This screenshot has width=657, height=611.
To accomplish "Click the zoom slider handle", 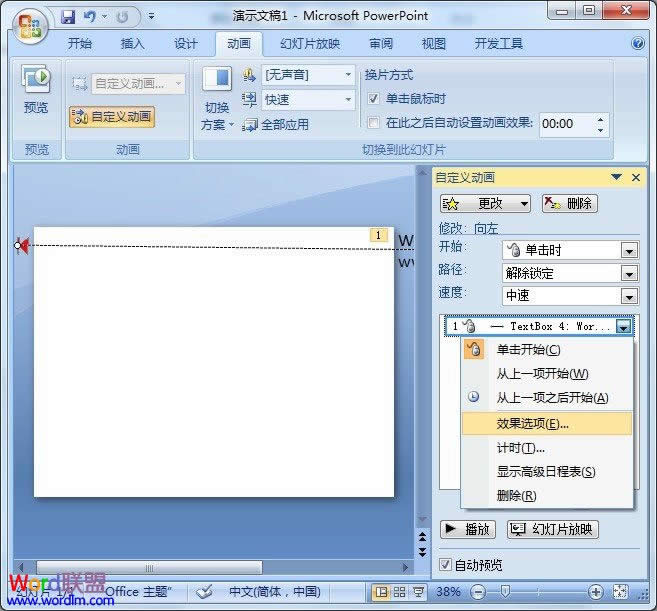I will 505,592.
